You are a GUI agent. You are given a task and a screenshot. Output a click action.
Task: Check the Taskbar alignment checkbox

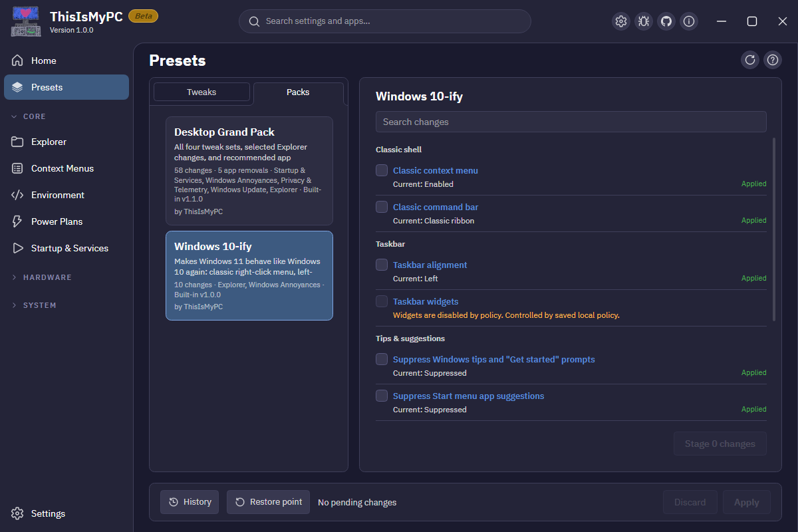(x=382, y=265)
